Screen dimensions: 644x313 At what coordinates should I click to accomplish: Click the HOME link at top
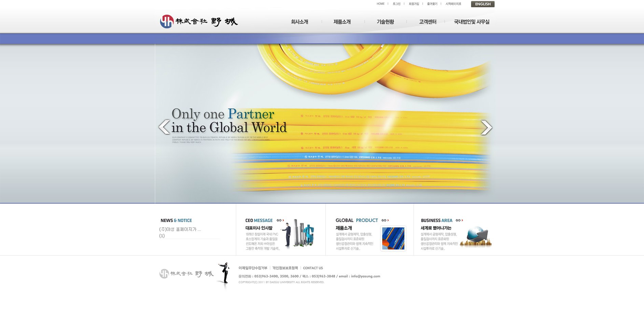coord(380,4)
